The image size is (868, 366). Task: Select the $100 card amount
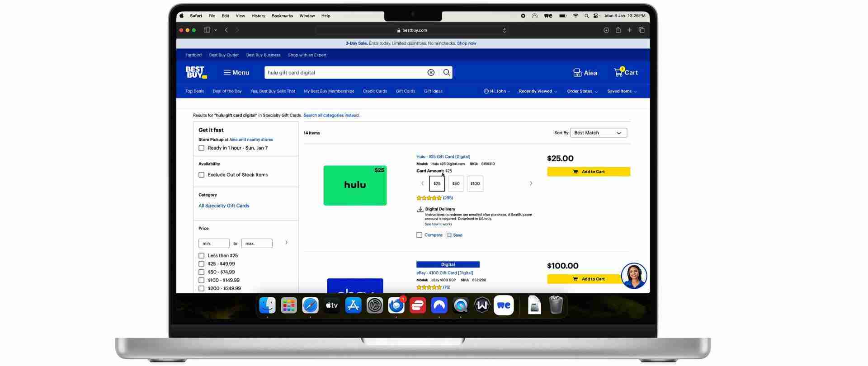pos(475,183)
